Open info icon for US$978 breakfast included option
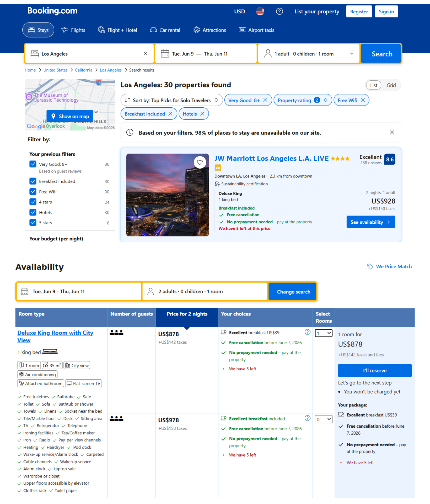430x504 pixels. pos(308,418)
